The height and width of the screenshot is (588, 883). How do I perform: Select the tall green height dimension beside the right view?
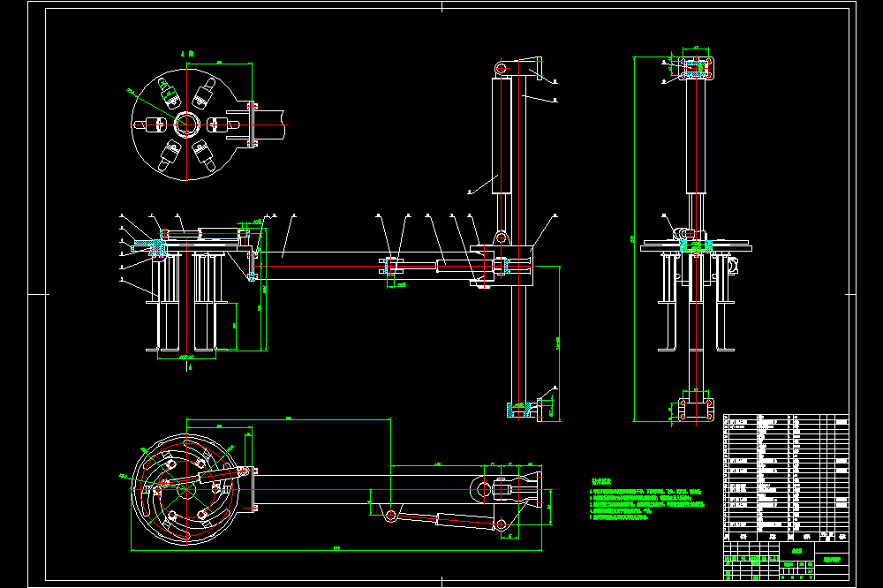(634, 238)
